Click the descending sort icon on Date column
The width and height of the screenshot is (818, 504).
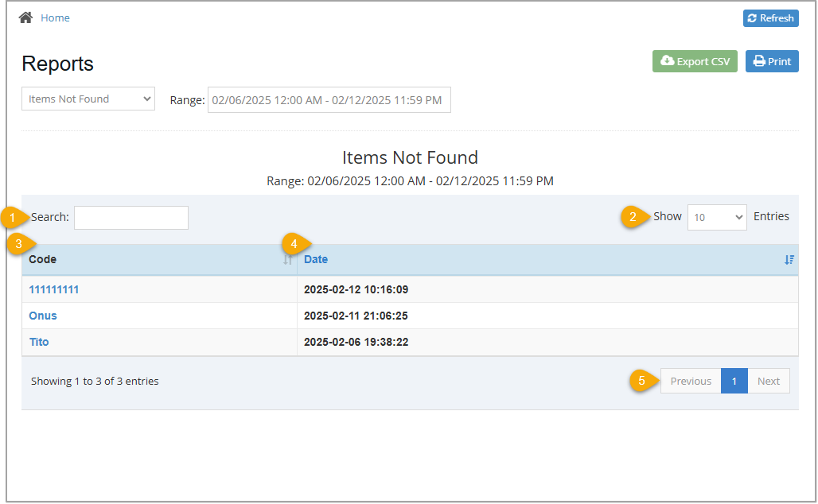point(789,259)
